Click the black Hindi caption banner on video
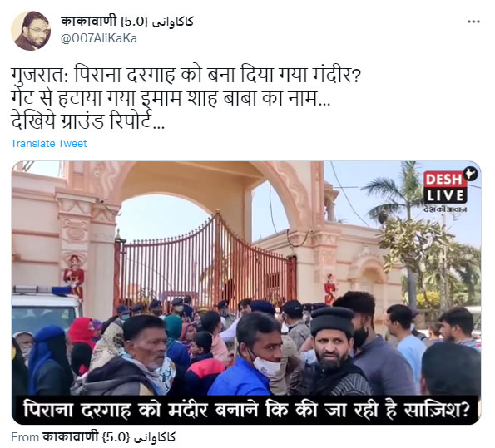 pos(246,410)
